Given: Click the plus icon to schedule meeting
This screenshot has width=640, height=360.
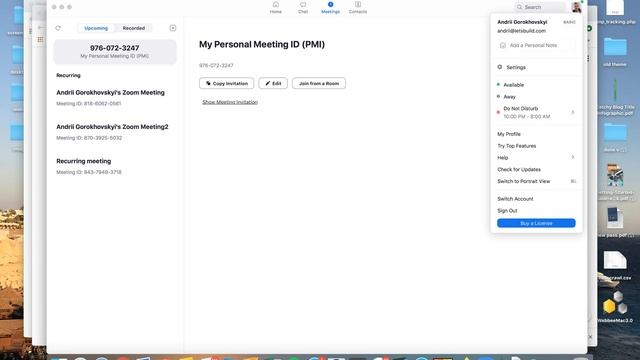Looking at the screenshot, I should tap(173, 28).
